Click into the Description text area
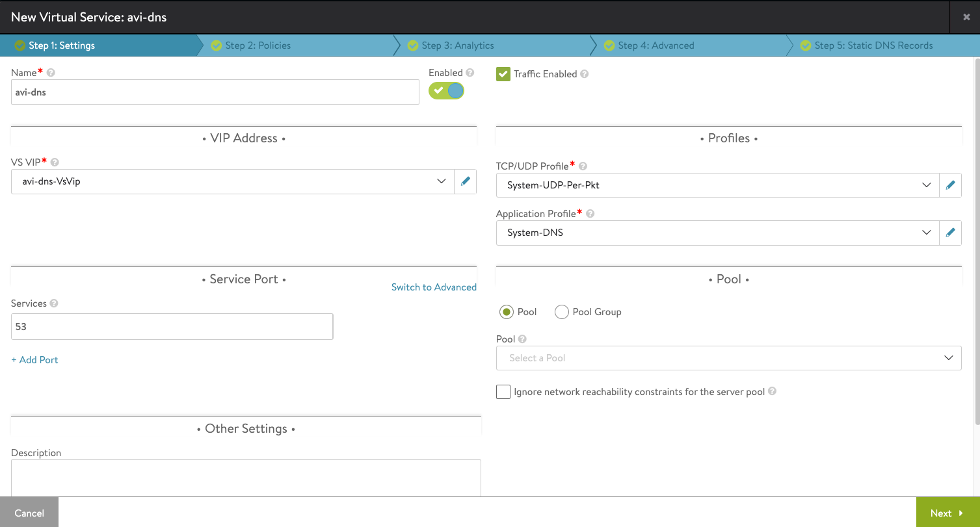Image resolution: width=980 pixels, height=527 pixels. click(246, 478)
